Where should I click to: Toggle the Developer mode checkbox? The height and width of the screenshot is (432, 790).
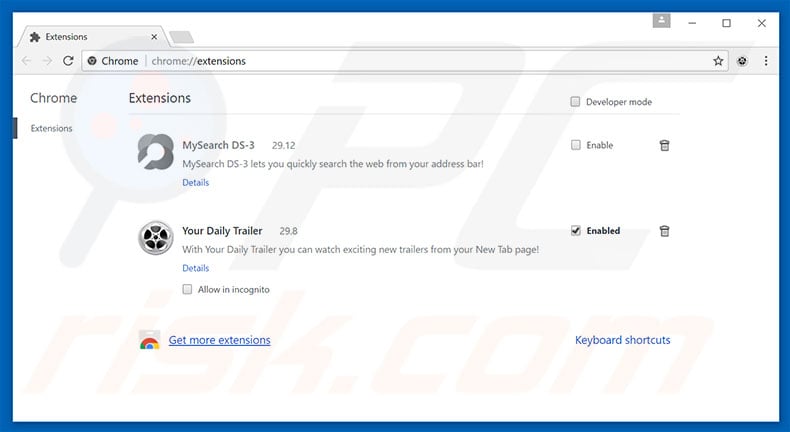point(575,102)
